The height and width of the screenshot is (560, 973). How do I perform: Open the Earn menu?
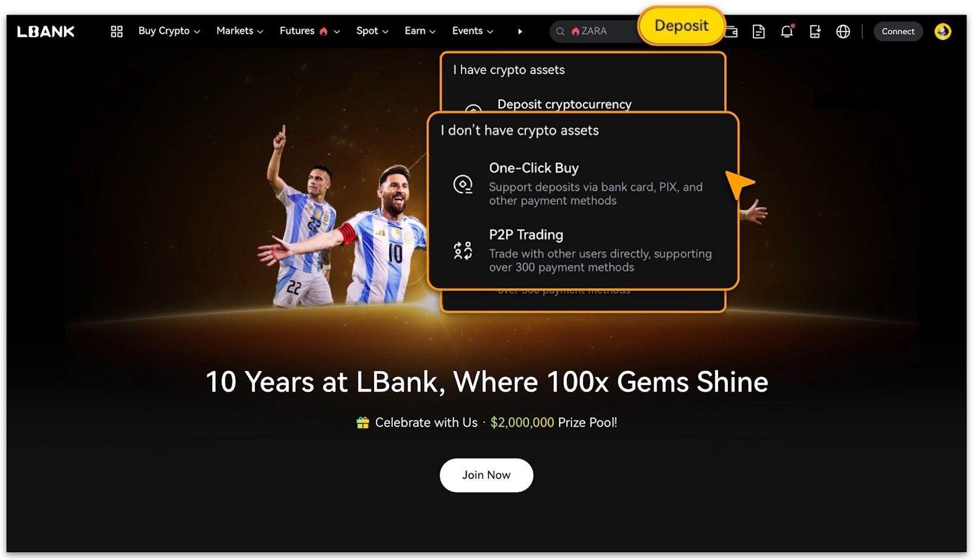[420, 31]
